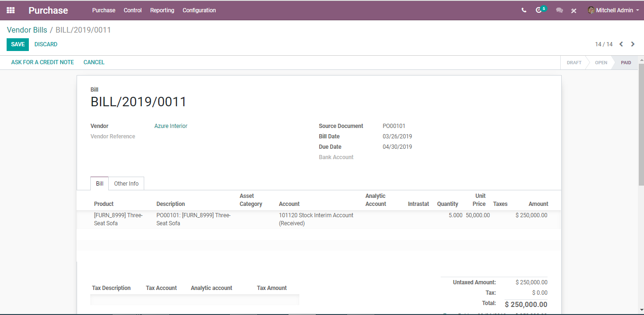The width and height of the screenshot is (644, 315).
Task: Click the Draft status stage
Action: click(574, 62)
